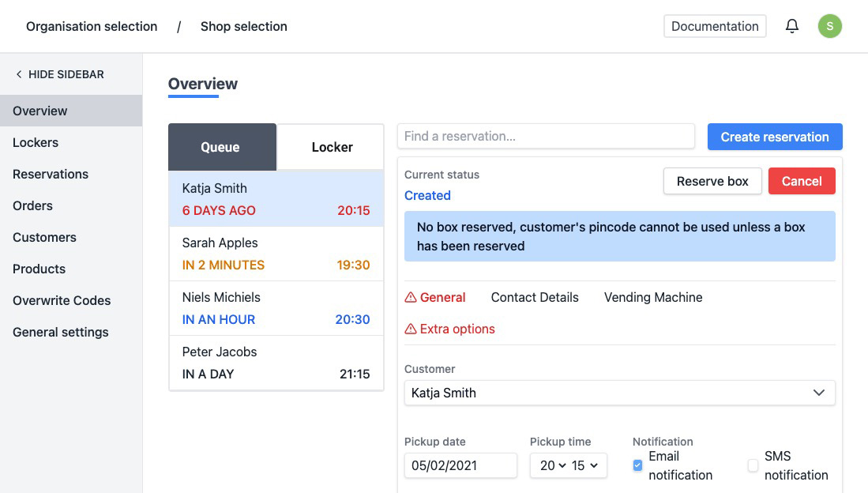This screenshot has width=868, height=493.
Task: Select Sarah Apples in the queue
Action: tap(276, 254)
